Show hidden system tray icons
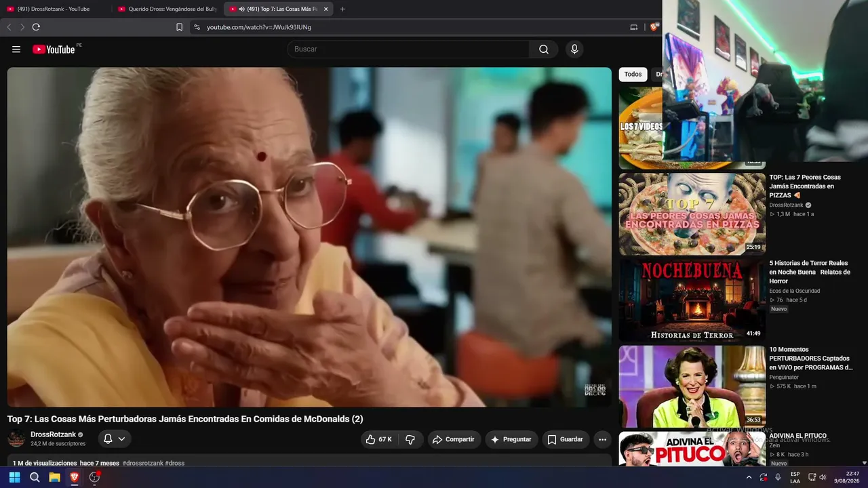Screen dimensions: 868x488 [749, 477]
